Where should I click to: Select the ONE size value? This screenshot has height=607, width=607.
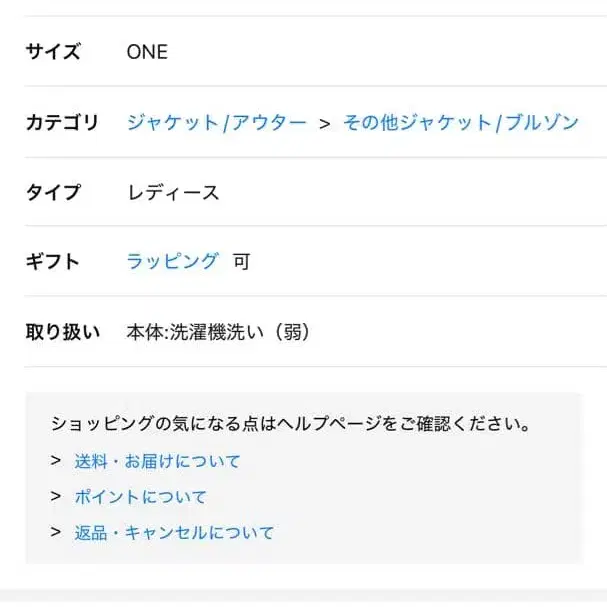pos(147,52)
